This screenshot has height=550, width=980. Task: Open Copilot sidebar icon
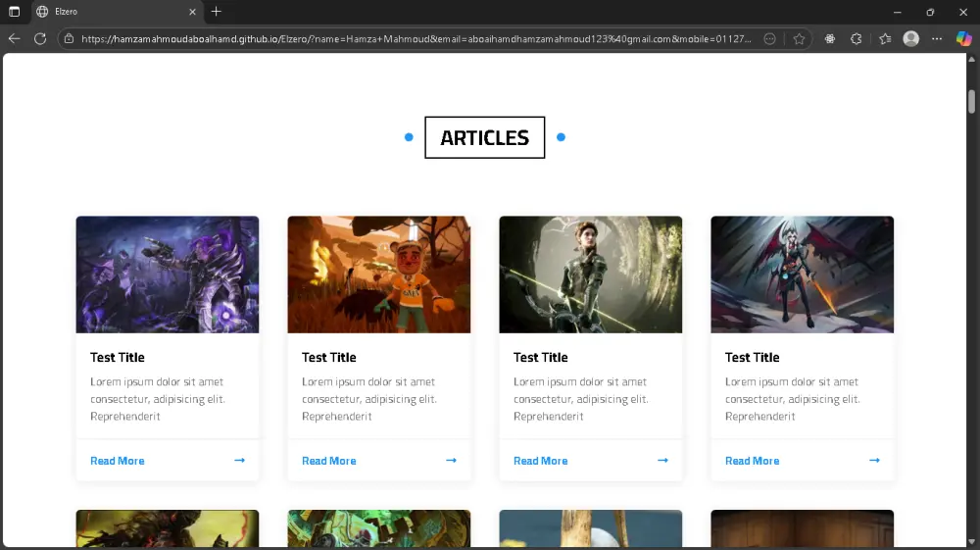coord(963,39)
